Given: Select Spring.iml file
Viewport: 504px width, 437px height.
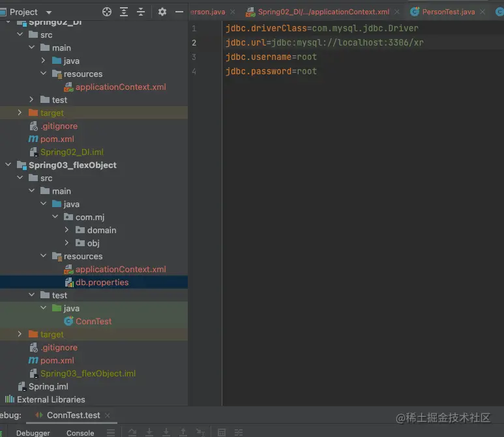Looking at the screenshot, I should point(48,386).
